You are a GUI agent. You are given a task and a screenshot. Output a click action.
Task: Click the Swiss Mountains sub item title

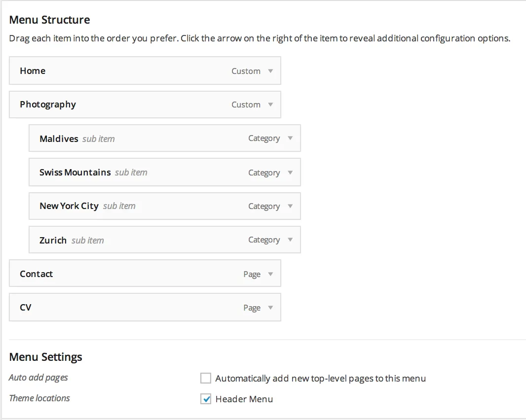(x=75, y=173)
